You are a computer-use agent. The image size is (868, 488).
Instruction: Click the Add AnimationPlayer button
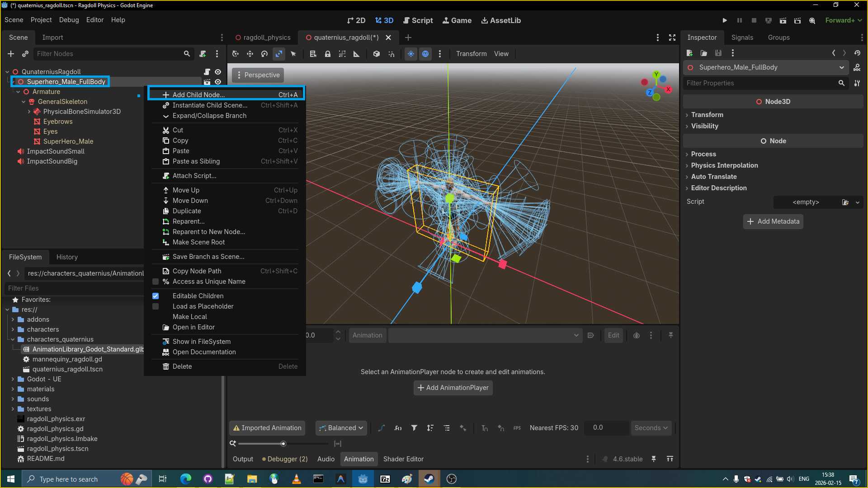click(x=453, y=388)
